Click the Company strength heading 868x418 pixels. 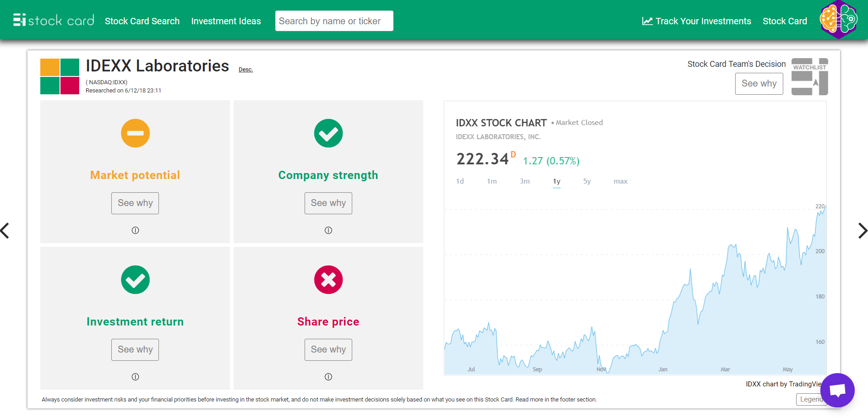pyautogui.click(x=328, y=175)
